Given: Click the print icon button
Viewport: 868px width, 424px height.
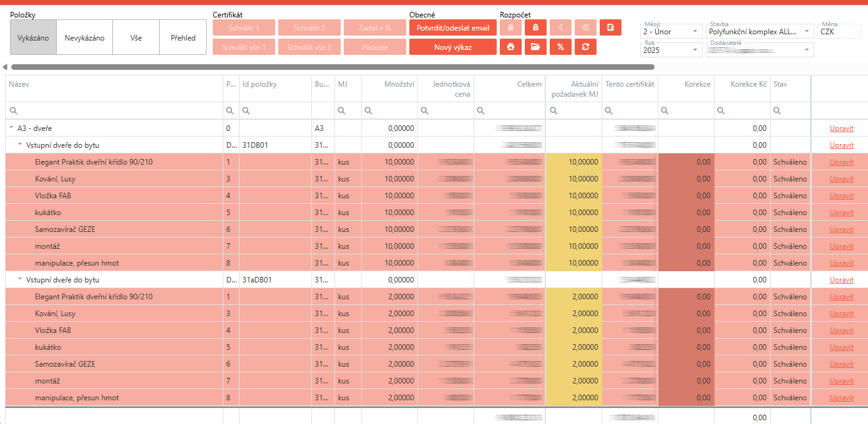Looking at the screenshot, I should pyautogui.click(x=510, y=47).
